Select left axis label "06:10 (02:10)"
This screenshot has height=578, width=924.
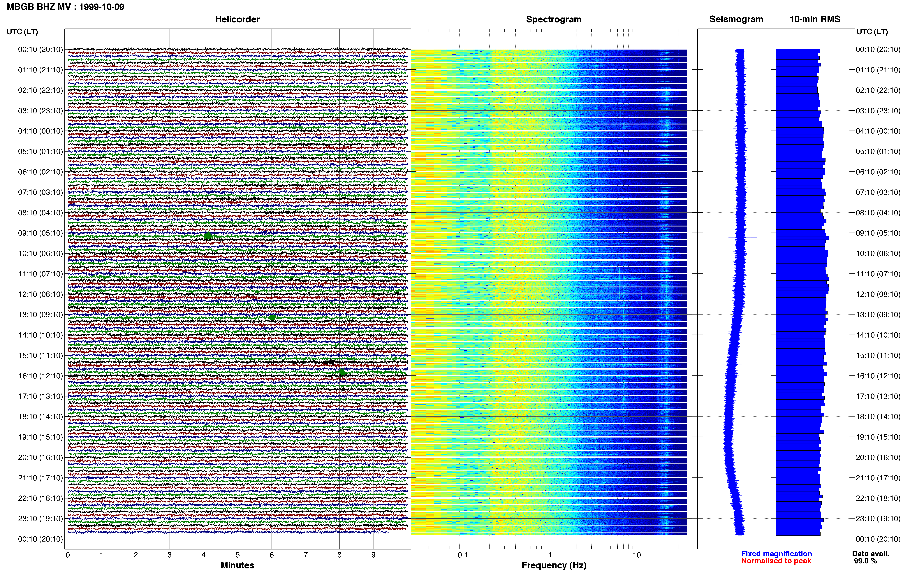(41, 172)
